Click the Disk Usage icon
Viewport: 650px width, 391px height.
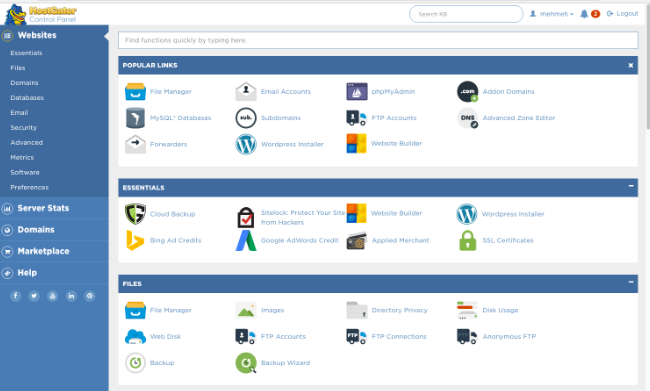point(468,310)
